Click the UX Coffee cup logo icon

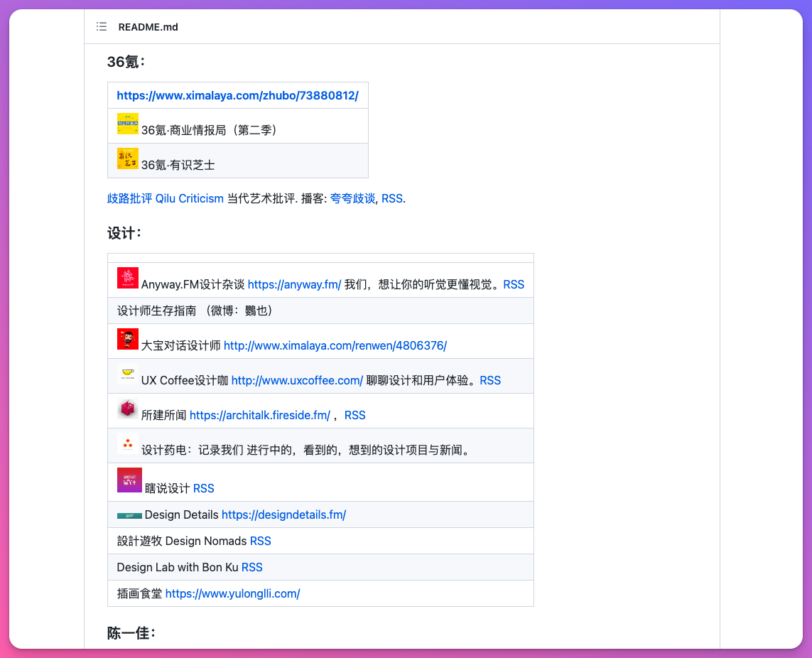[127, 374]
